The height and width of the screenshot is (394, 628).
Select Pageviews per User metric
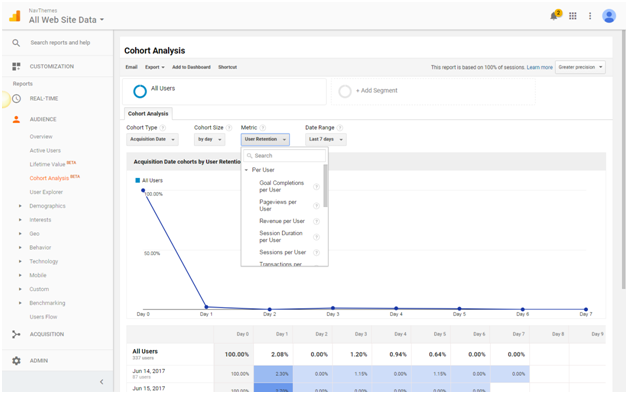point(278,205)
